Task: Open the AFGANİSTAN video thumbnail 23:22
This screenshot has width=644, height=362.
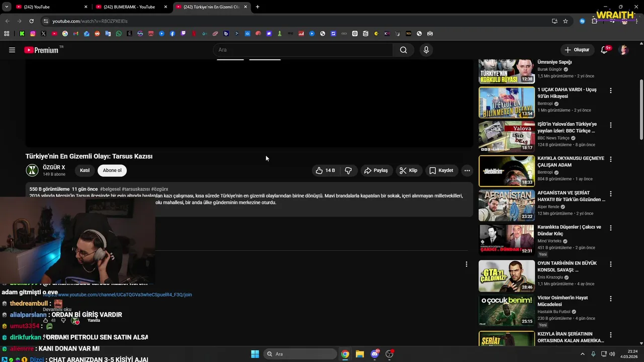Action: (x=507, y=205)
